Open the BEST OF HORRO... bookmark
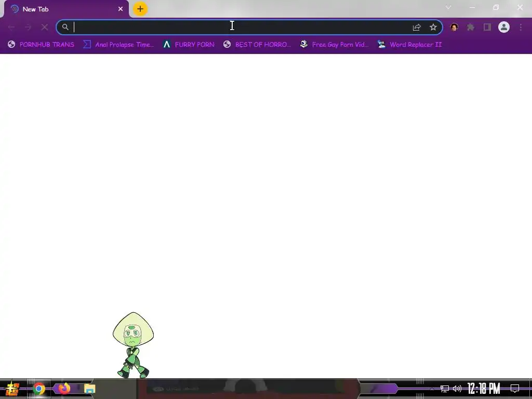 (x=257, y=45)
